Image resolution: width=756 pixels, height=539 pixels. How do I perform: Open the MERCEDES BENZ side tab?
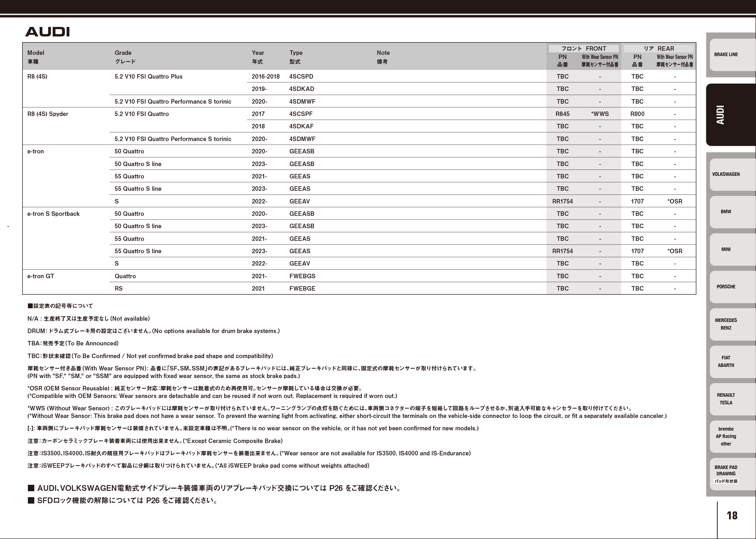pyautogui.click(x=733, y=324)
